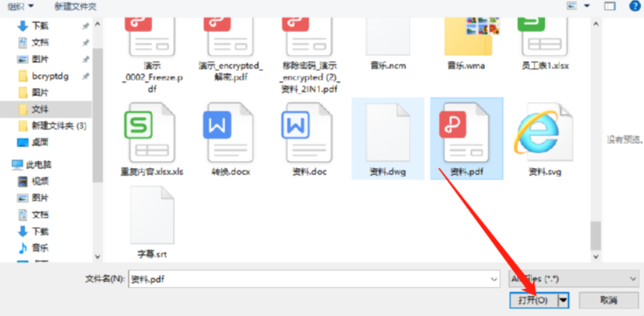644x316 pixels.
Task: Select 此电脑 in navigation pane
Action: point(32,165)
